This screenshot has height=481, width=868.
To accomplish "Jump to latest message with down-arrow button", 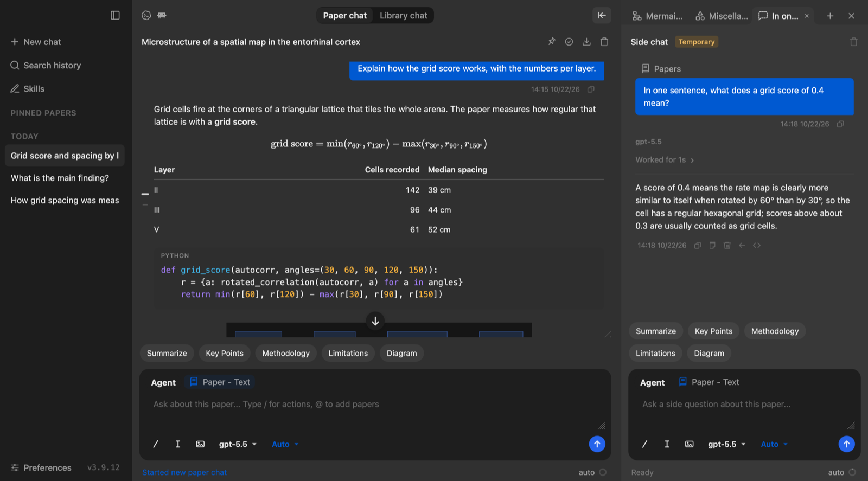I will (x=375, y=321).
